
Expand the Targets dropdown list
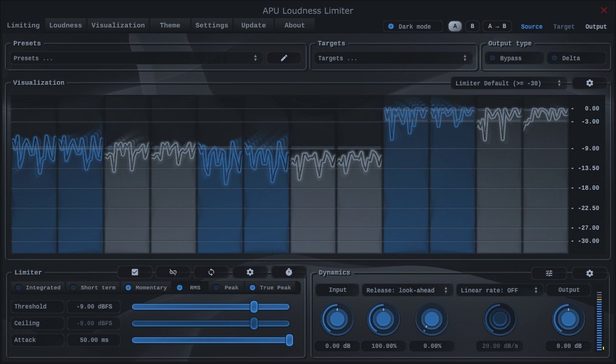pyautogui.click(x=392, y=58)
